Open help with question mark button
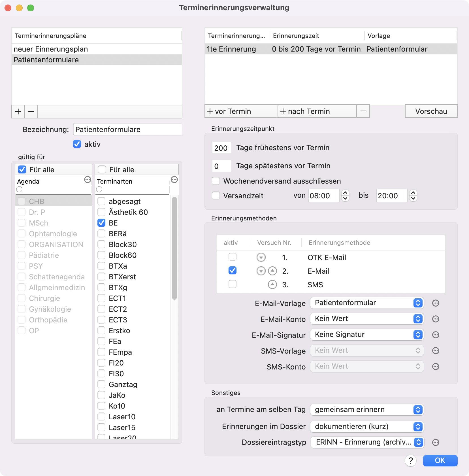469x476 pixels. [411, 461]
